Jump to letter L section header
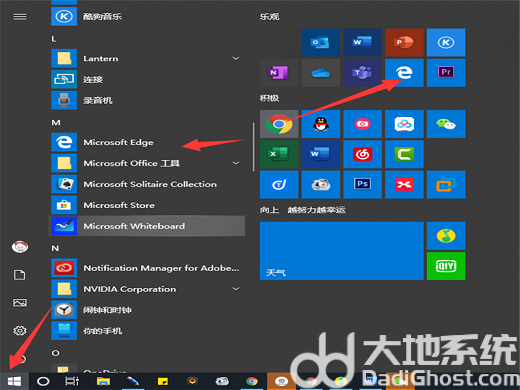 (x=53, y=39)
